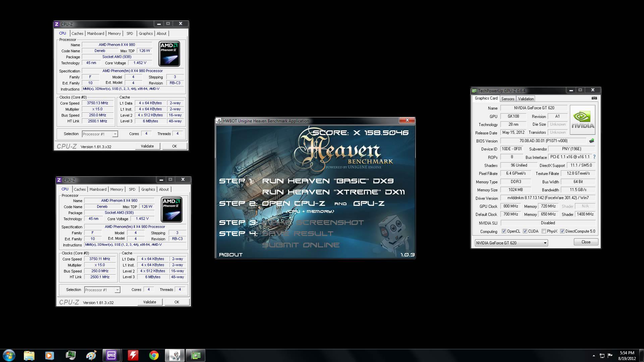Open GPU selection dropdown in GPU-Z
This screenshot has width=644, height=362.
512,243
